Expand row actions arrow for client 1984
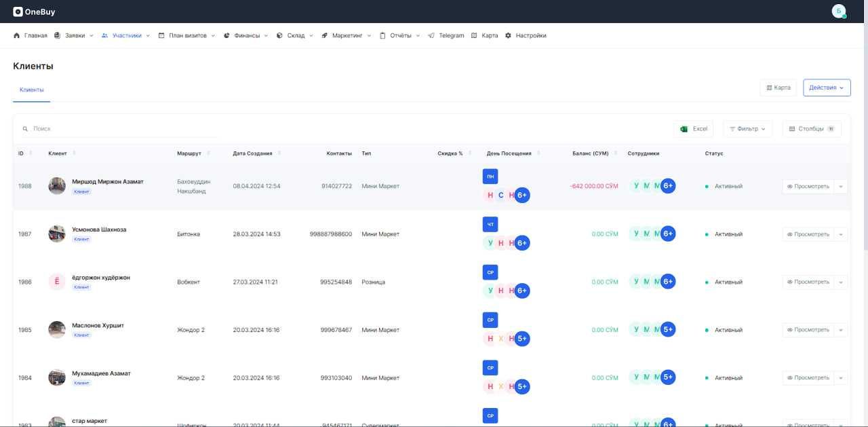 click(x=841, y=377)
